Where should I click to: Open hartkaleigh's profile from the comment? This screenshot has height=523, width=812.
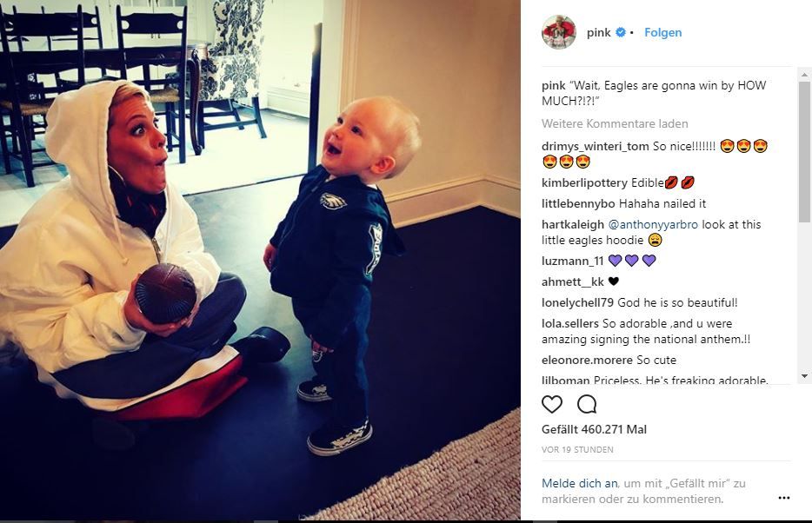[573, 224]
